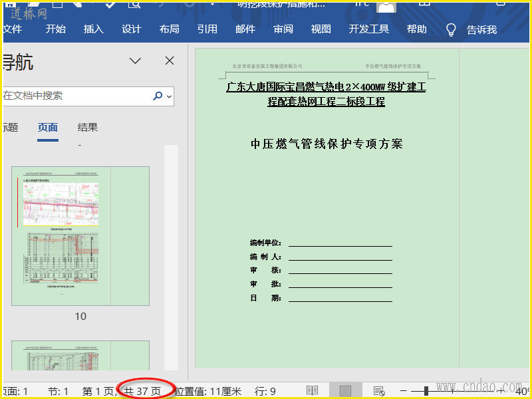Open the 文件 menu
This screenshot has width=532, height=399.
pos(13,29)
